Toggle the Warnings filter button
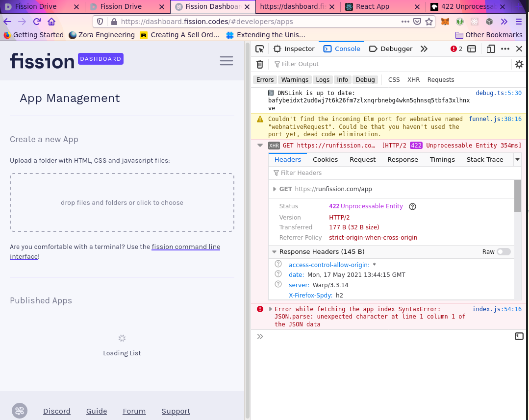 coord(295,79)
